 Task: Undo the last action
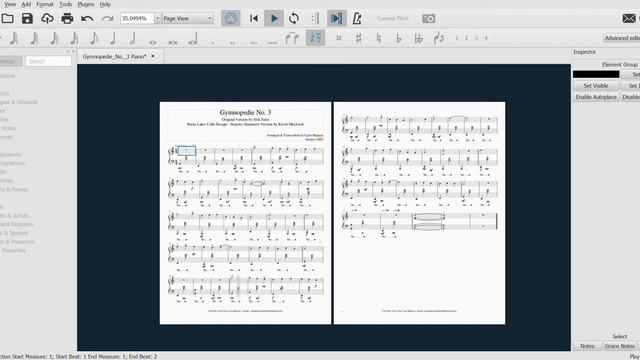[x=87, y=18]
